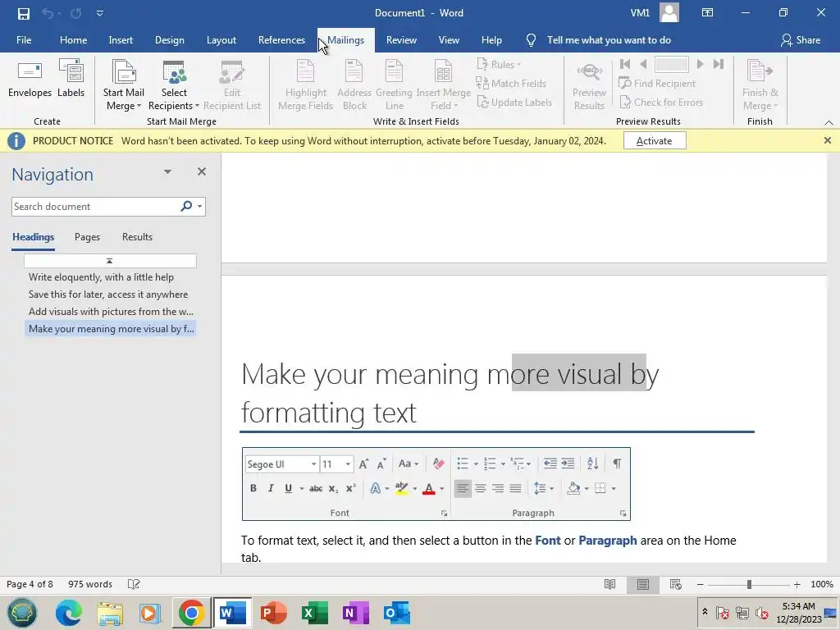Click the Share button
This screenshot has width=840, height=630.
[x=801, y=40]
